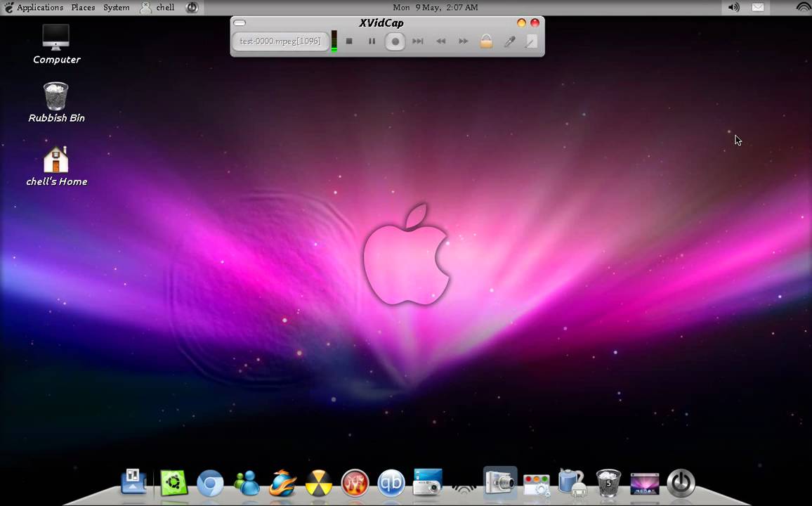Click the wireless signal icon in the dock
The width and height of the screenshot is (812, 506).
click(464, 487)
